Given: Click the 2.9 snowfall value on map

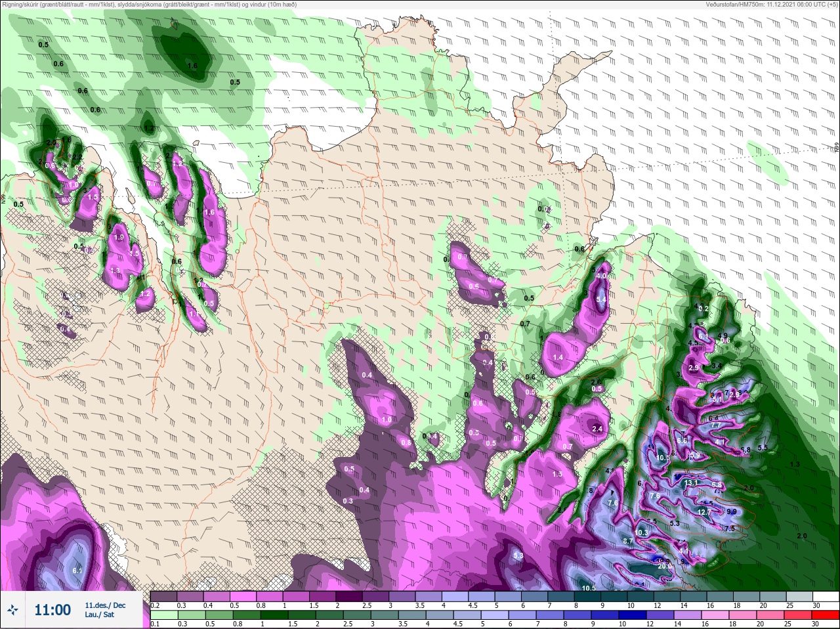Looking at the screenshot, I should click(x=694, y=368).
